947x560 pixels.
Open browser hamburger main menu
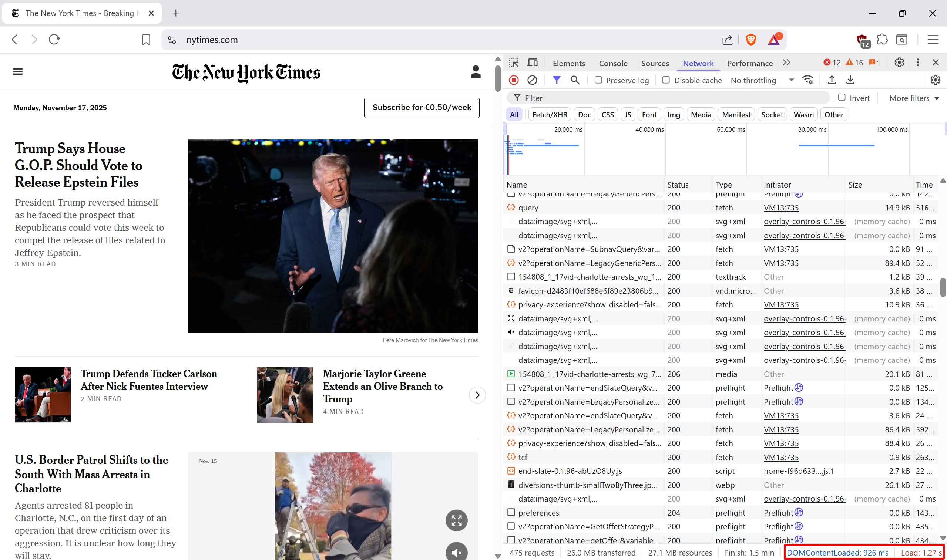933,40
